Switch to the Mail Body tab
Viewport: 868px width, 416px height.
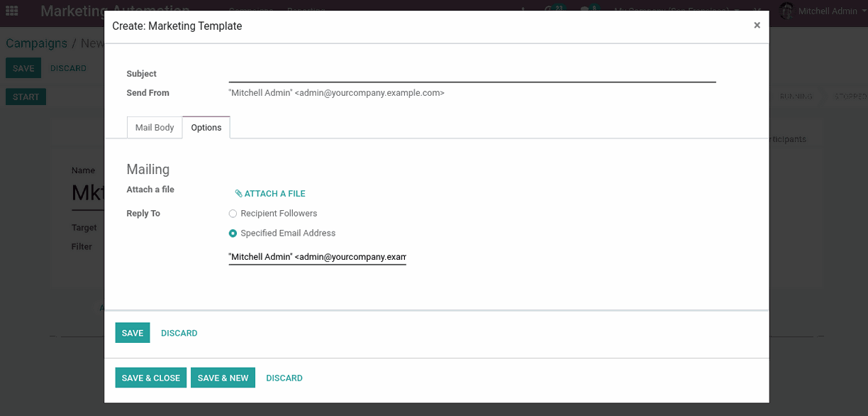pyautogui.click(x=155, y=127)
